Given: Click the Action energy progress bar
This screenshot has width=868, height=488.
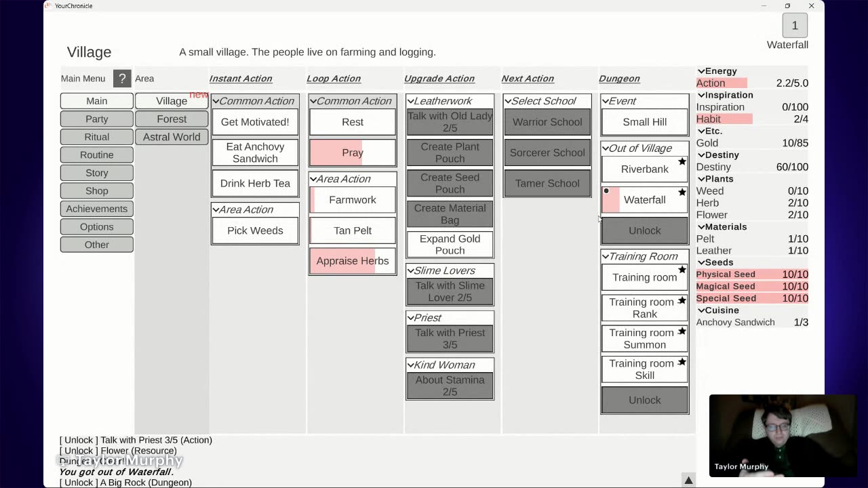Looking at the screenshot, I should pos(722,83).
